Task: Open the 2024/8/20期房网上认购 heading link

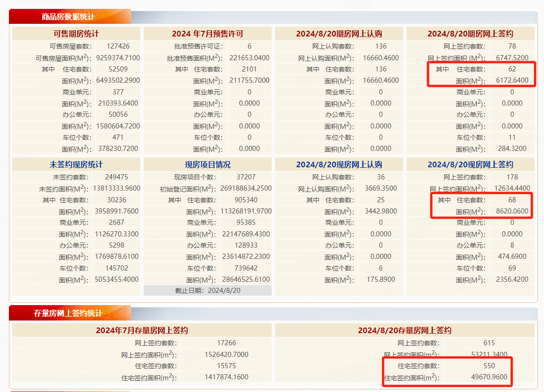Action: point(339,34)
